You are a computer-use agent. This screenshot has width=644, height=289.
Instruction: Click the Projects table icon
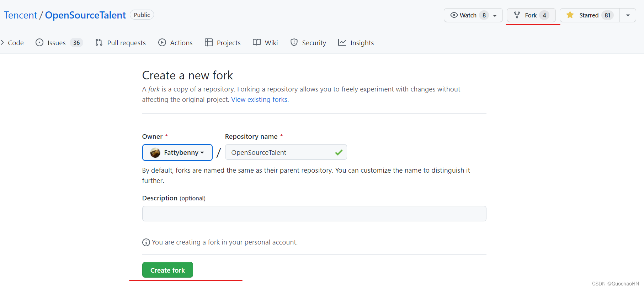click(209, 43)
